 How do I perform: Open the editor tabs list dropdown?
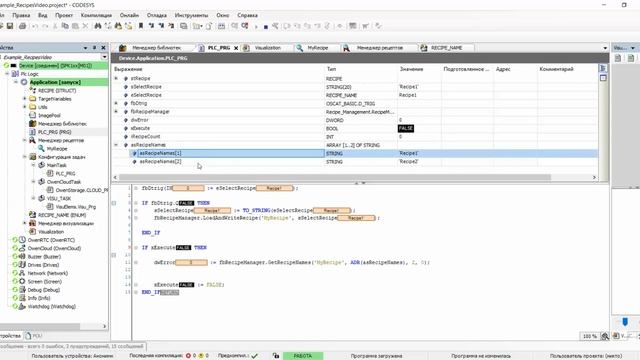coord(605,48)
